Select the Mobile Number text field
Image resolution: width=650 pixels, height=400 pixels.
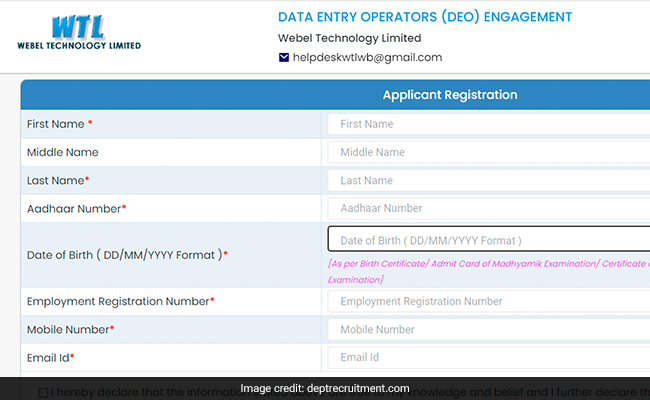pos(488,329)
